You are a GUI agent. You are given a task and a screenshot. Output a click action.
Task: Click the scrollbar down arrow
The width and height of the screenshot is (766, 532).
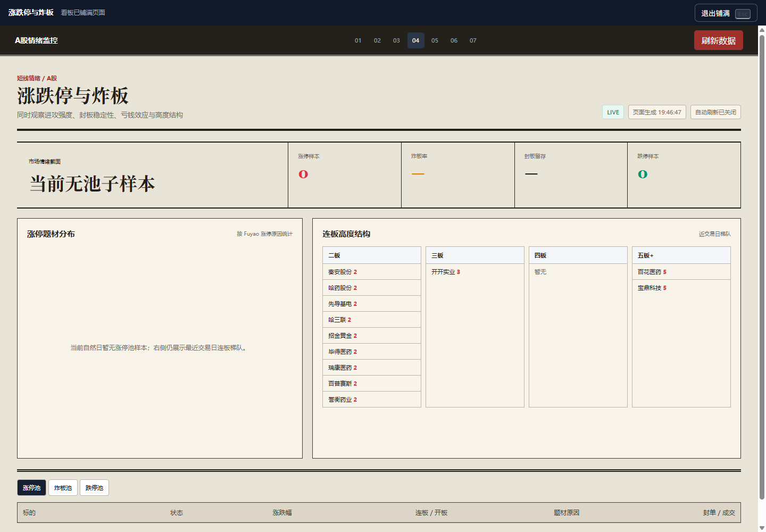point(762,528)
